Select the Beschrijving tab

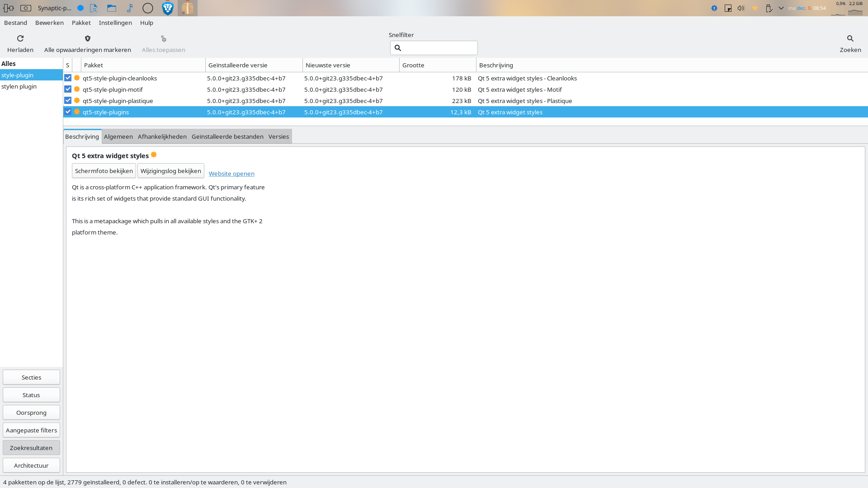[x=82, y=136]
